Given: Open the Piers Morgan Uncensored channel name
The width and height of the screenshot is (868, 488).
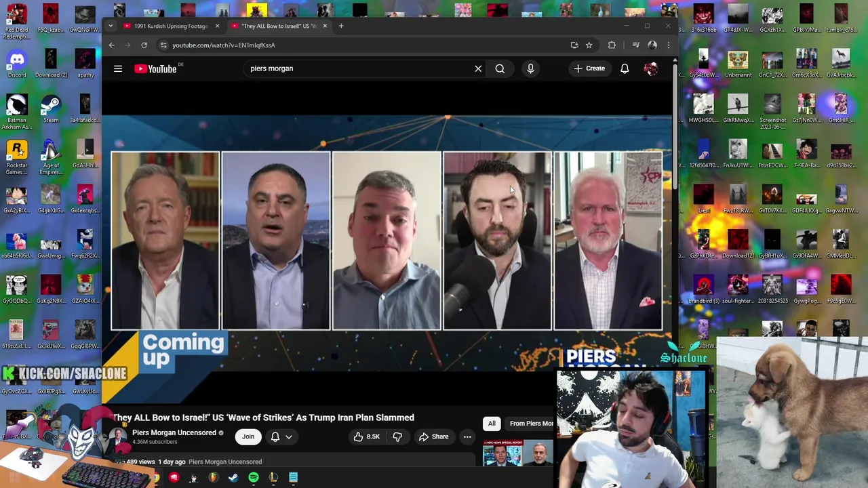Looking at the screenshot, I should [x=174, y=432].
